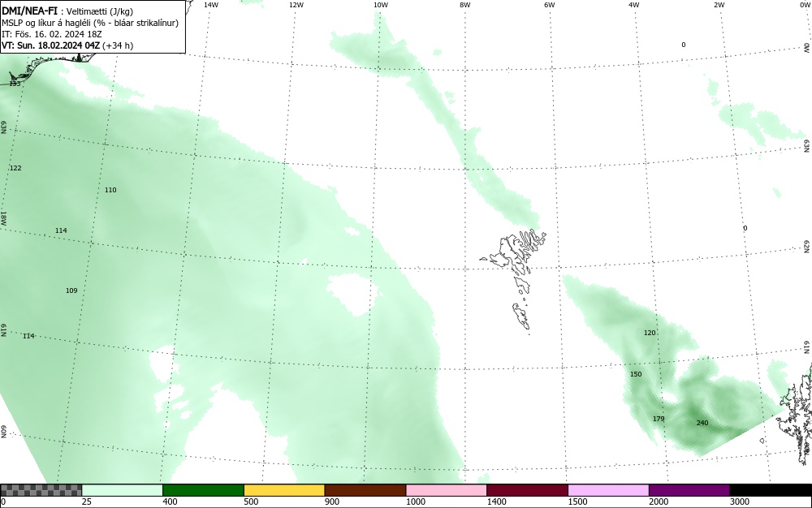This screenshot has width=812, height=508.
Task: Click the gray checkered 0–25 legend swatch
Action: click(x=41, y=490)
